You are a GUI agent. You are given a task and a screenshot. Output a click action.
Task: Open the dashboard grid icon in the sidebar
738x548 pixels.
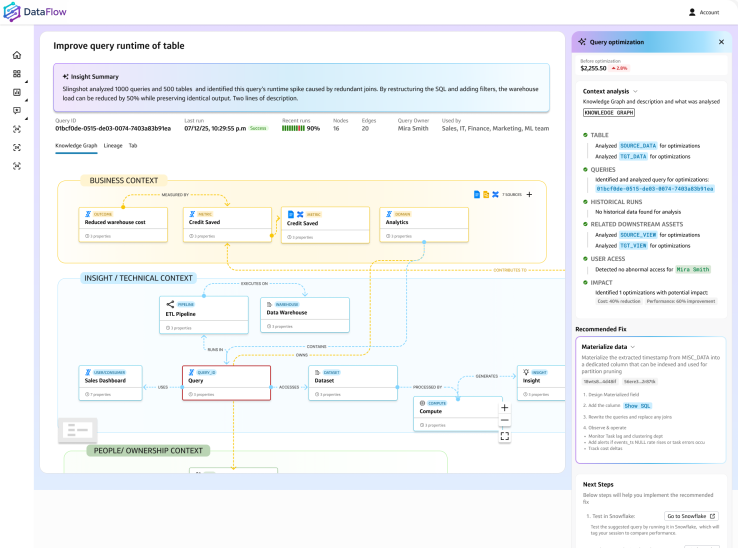[x=17, y=73]
